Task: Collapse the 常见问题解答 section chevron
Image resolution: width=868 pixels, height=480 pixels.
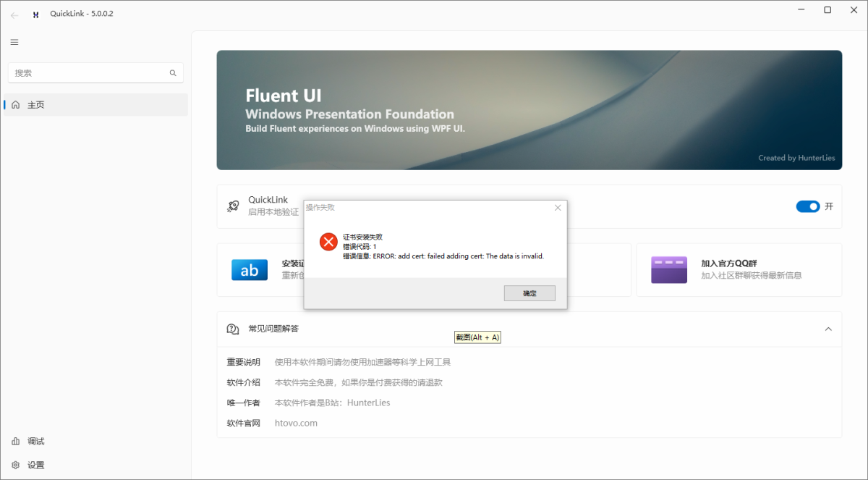Action: point(828,329)
